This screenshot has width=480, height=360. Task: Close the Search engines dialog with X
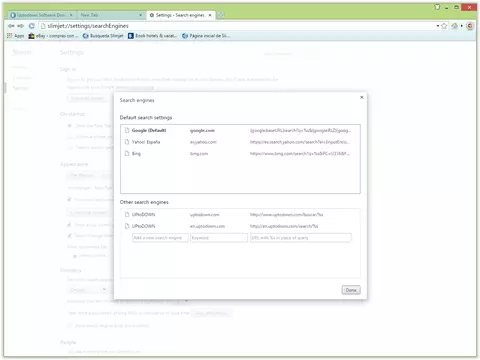[362, 97]
